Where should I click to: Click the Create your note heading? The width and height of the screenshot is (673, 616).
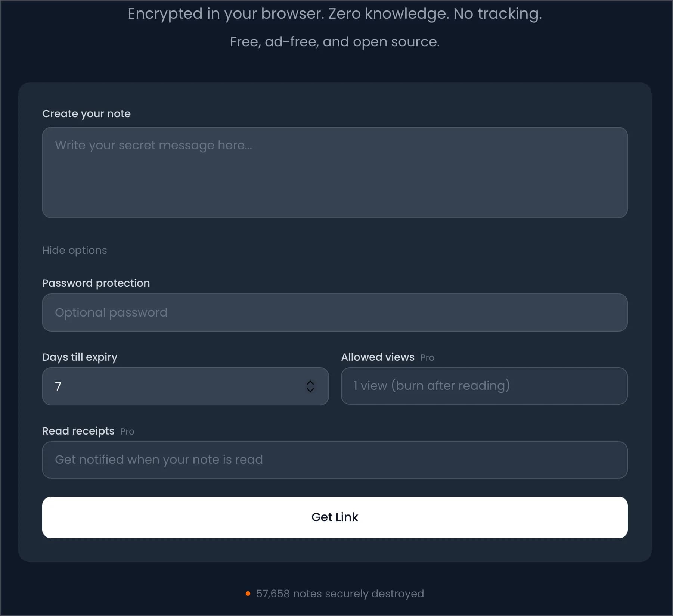point(86,113)
